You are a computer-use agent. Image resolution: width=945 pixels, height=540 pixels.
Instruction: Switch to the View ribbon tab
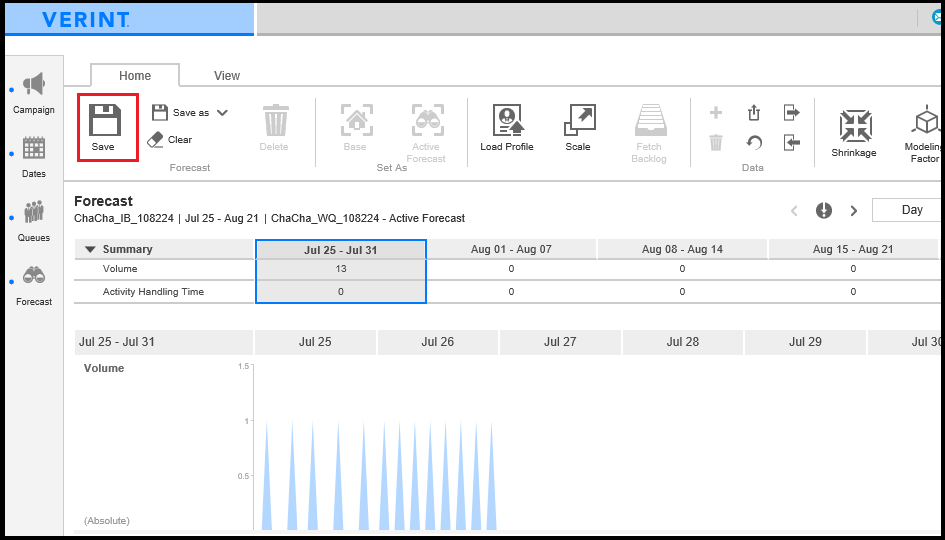(227, 75)
